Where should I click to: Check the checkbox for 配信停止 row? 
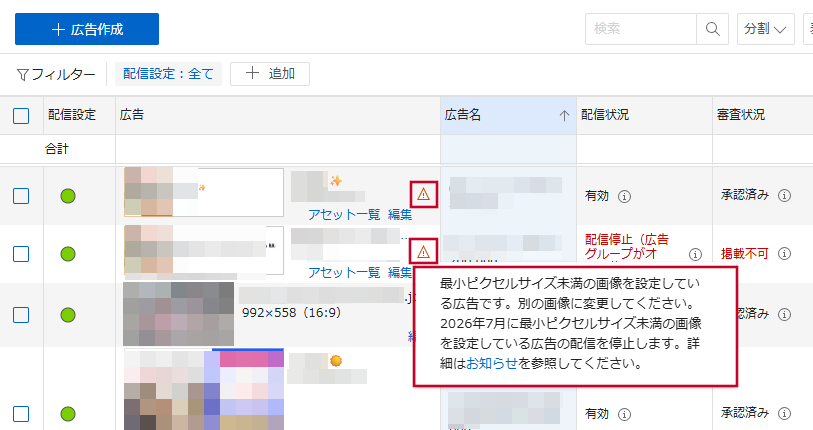21,254
